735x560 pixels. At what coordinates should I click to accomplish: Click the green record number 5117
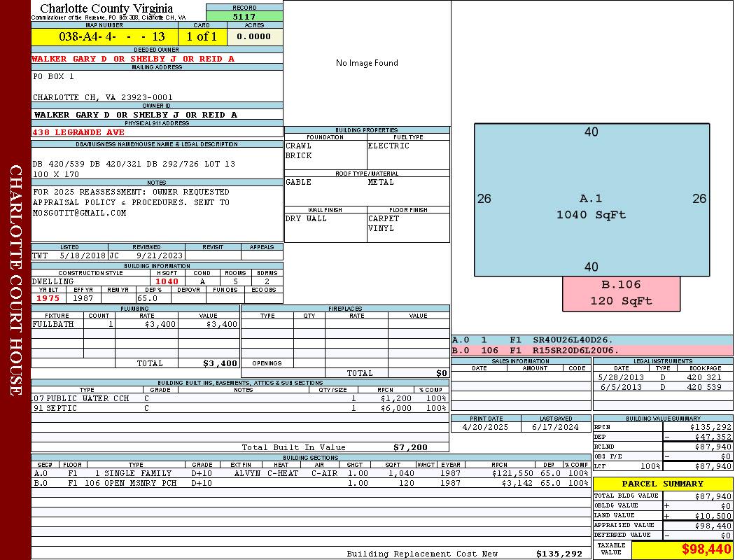click(x=244, y=16)
